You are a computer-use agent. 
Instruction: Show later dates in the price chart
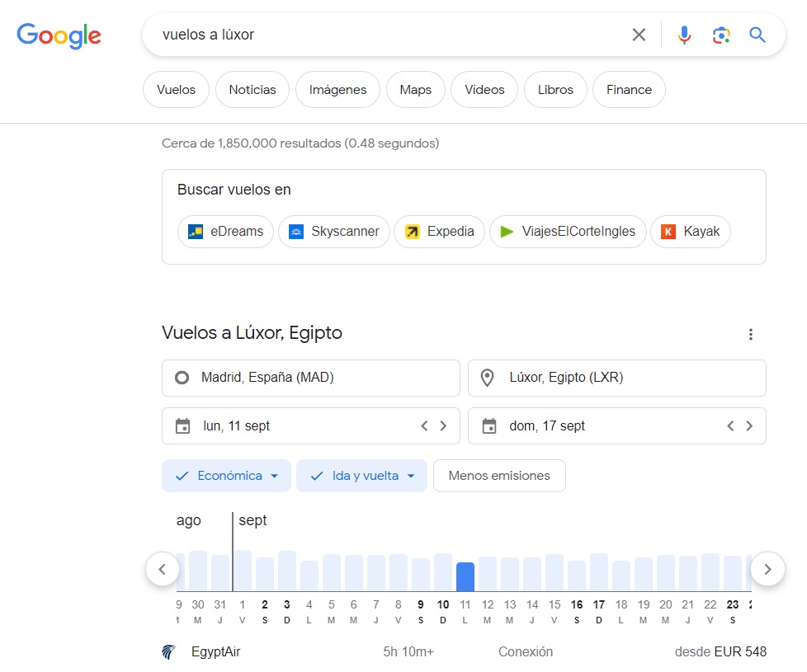(x=767, y=569)
